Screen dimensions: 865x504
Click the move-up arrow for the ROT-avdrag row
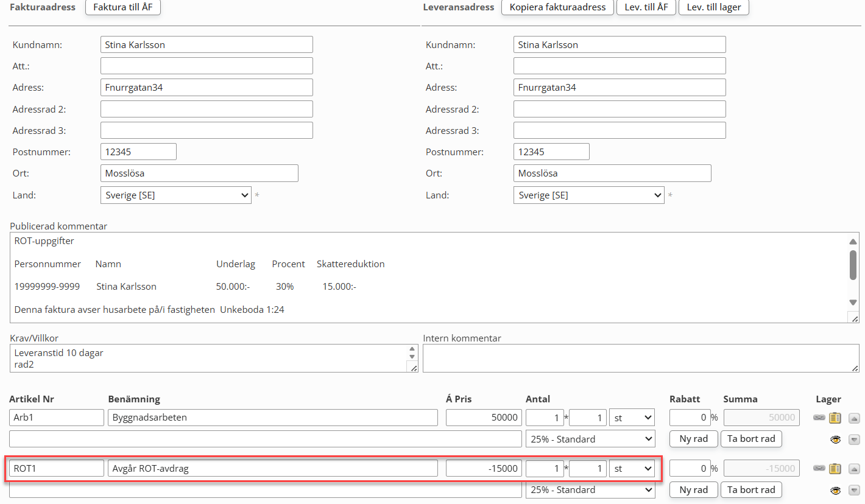(x=854, y=469)
